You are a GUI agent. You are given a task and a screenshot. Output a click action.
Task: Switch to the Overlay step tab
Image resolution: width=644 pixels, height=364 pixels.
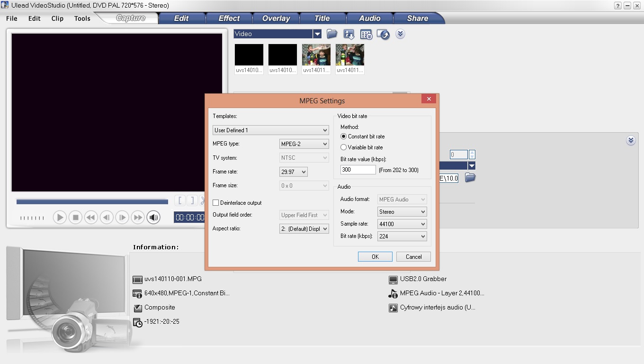[276, 18]
